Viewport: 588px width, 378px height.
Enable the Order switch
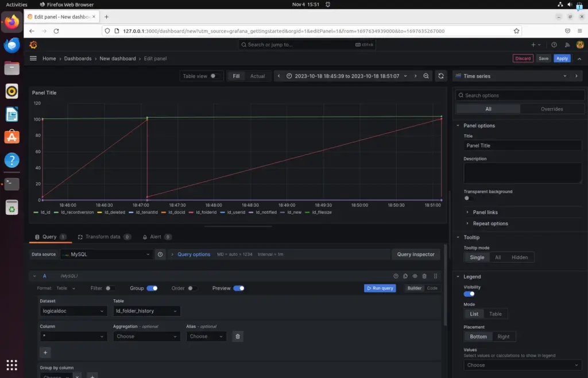(192, 288)
